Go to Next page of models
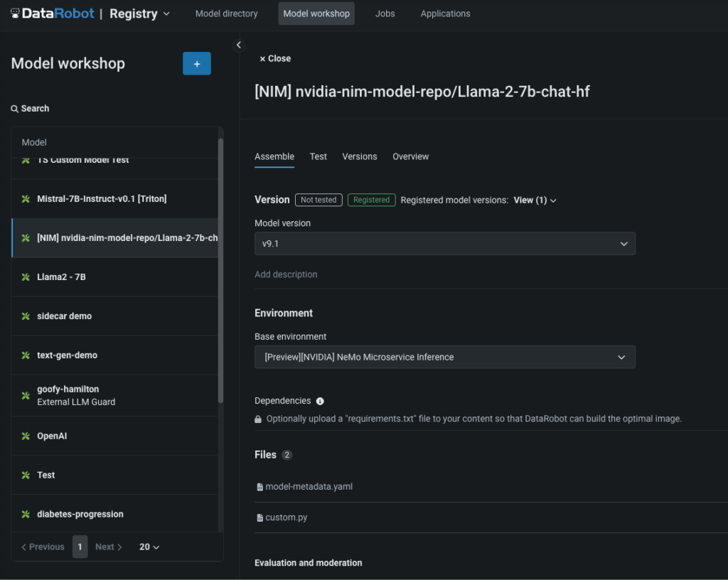This screenshot has width=728, height=580. pyautogui.click(x=109, y=547)
